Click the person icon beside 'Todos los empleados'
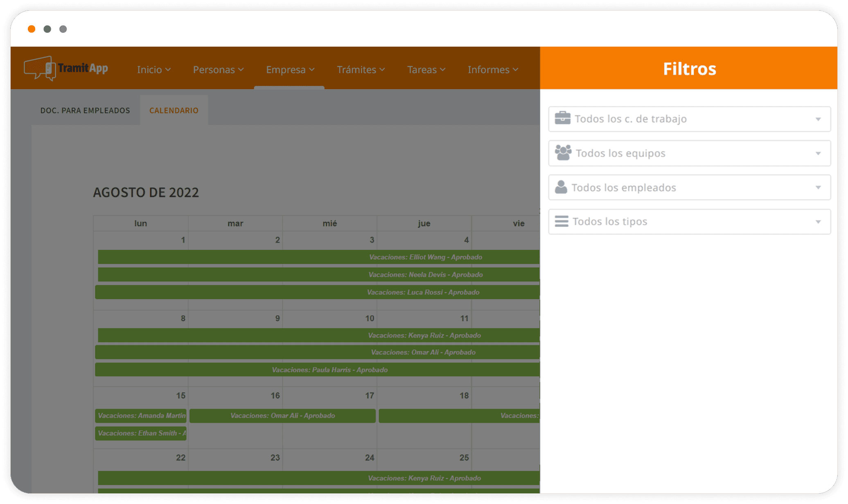This screenshot has width=848, height=504. click(x=562, y=187)
